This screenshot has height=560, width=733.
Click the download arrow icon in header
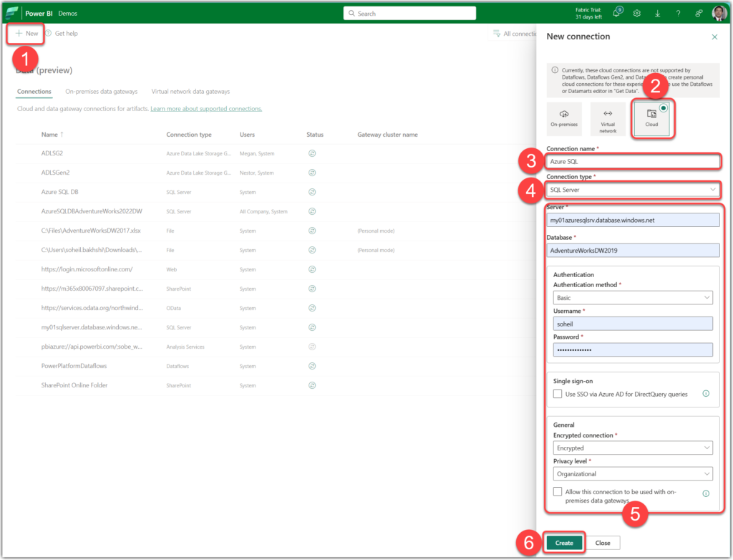click(657, 14)
